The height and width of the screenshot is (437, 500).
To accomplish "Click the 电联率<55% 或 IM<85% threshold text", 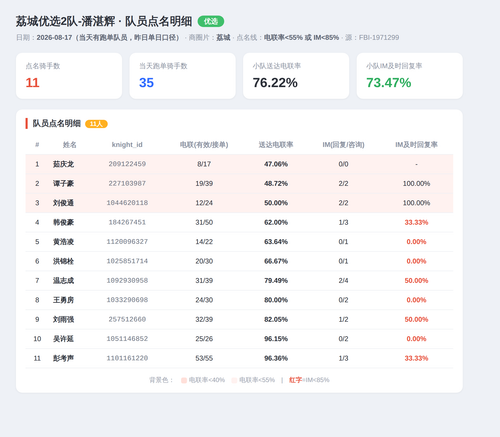I will [301, 38].
